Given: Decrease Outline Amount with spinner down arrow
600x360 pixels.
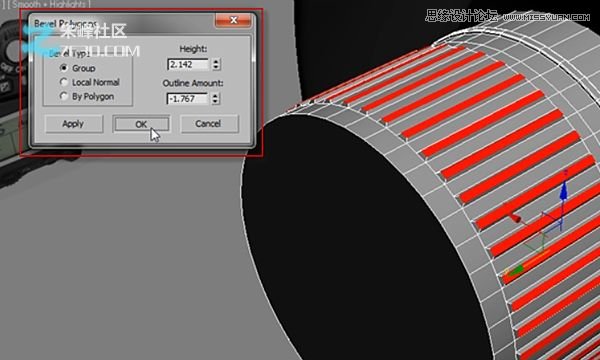Looking at the screenshot, I should click(215, 102).
